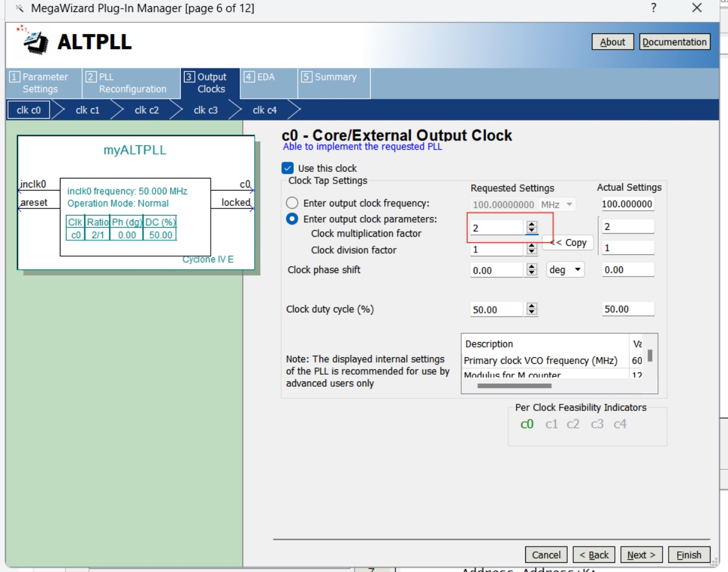Open the Parameter Settings tab
Viewport: 728px width, 572px height.
tap(43, 83)
